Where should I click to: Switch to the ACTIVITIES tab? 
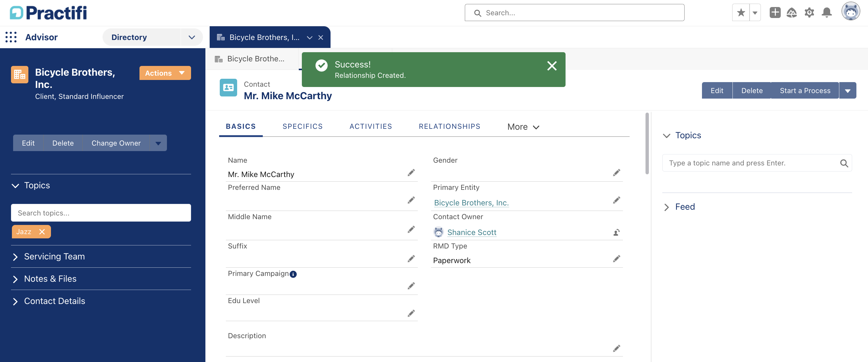pos(371,127)
